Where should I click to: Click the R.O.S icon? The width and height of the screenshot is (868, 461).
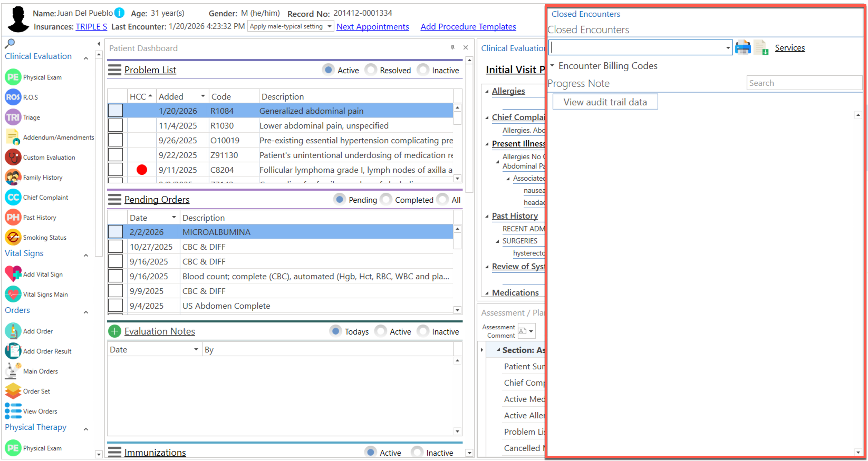tap(13, 97)
